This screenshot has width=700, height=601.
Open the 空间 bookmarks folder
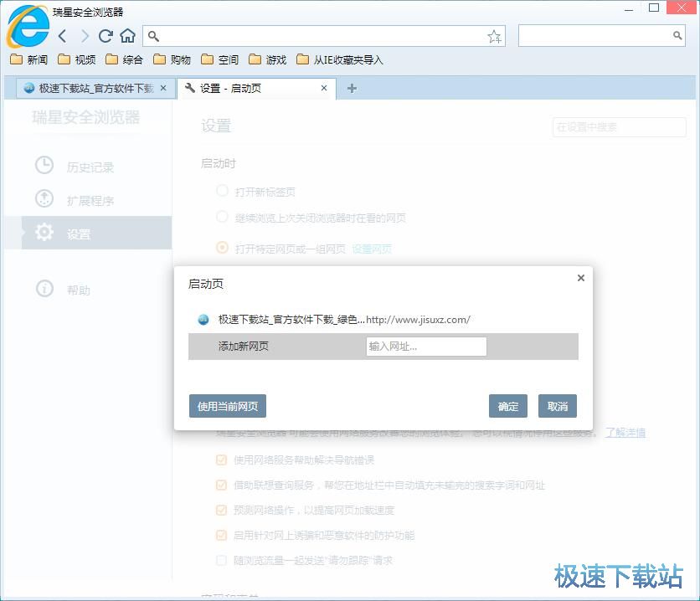click(x=220, y=59)
